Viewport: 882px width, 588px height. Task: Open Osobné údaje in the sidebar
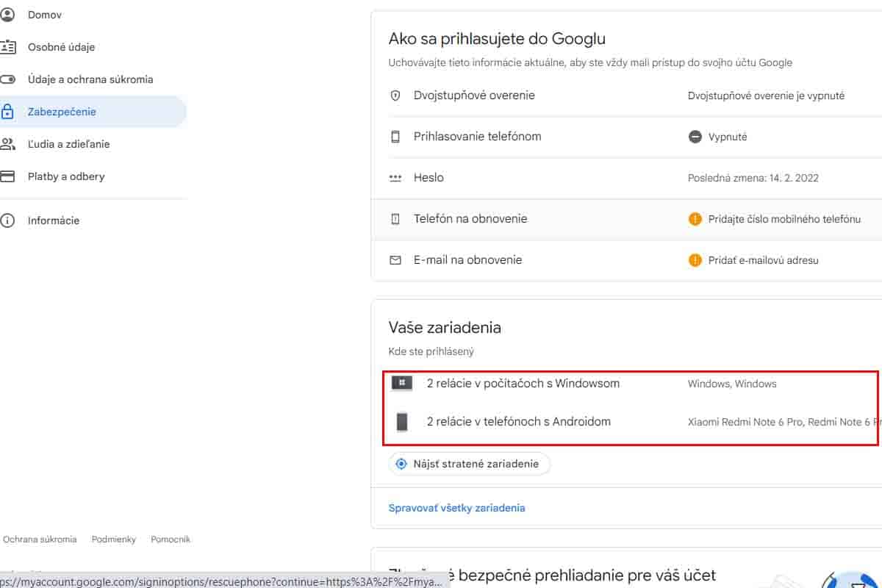coord(93,47)
